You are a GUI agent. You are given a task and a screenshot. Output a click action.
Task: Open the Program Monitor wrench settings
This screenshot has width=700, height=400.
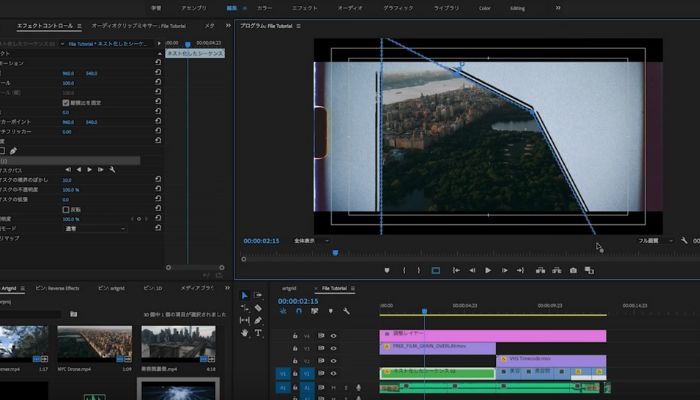684,240
